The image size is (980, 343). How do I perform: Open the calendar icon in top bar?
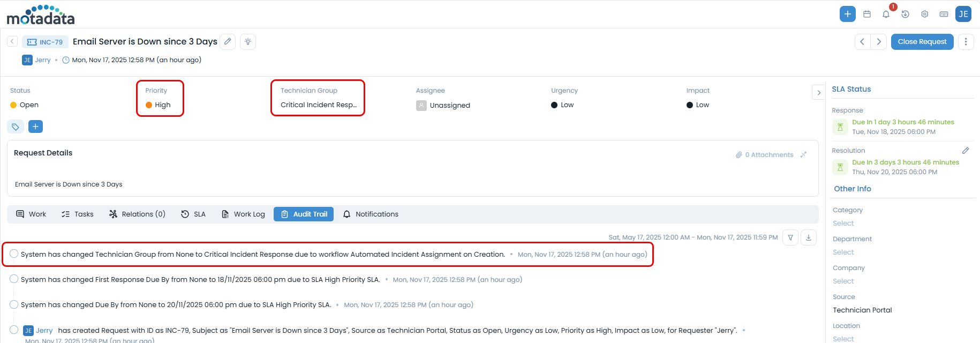pos(867,14)
